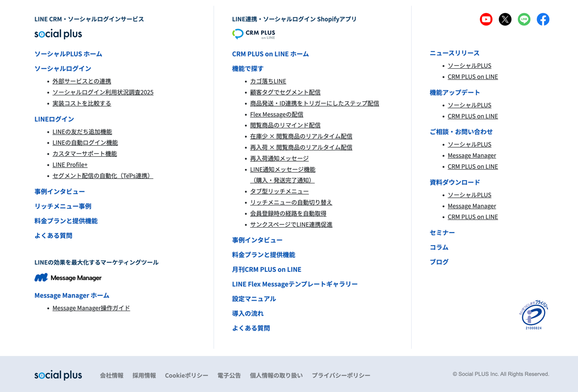
Task: Open the green LINE social icon
Action: (524, 19)
